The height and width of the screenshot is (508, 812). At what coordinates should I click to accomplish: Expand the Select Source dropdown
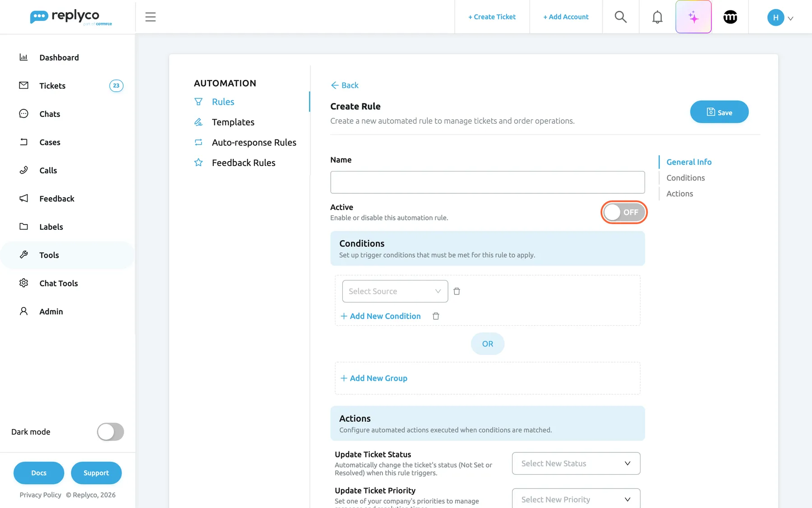(395, 291)
